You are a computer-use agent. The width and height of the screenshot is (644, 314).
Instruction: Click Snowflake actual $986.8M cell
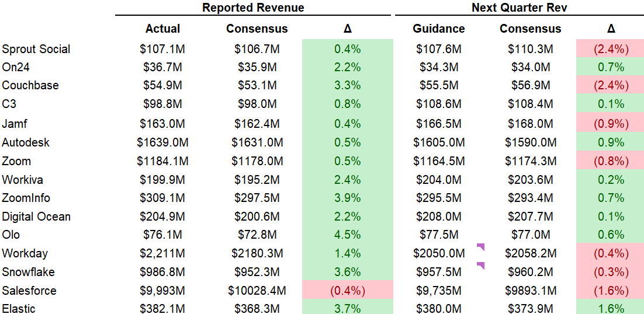(162, 272)
